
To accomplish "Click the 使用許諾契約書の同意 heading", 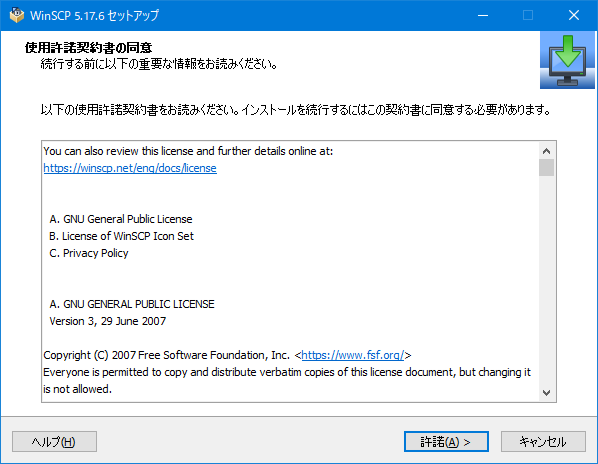I will click(x=88, y=48).
